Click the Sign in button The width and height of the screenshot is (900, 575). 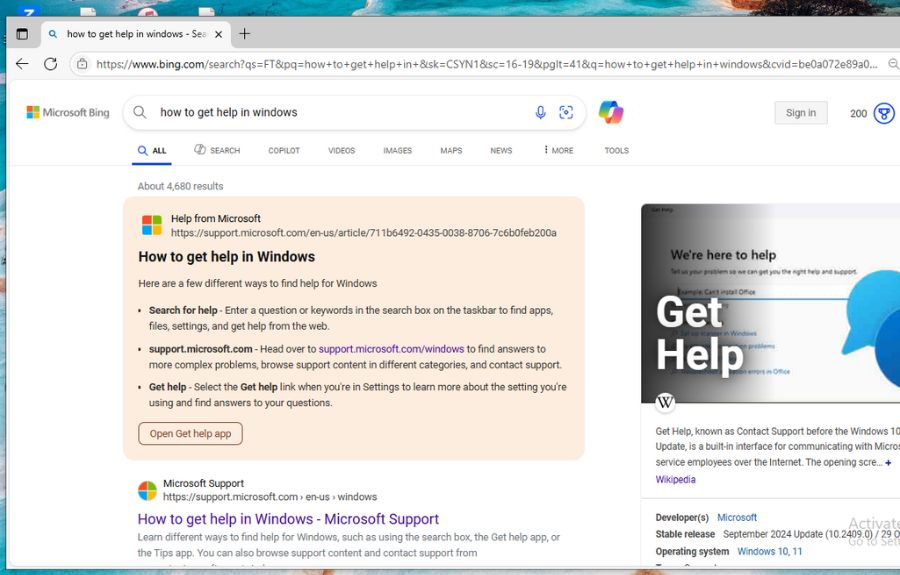pyautogui.click(x=801, y=112)
